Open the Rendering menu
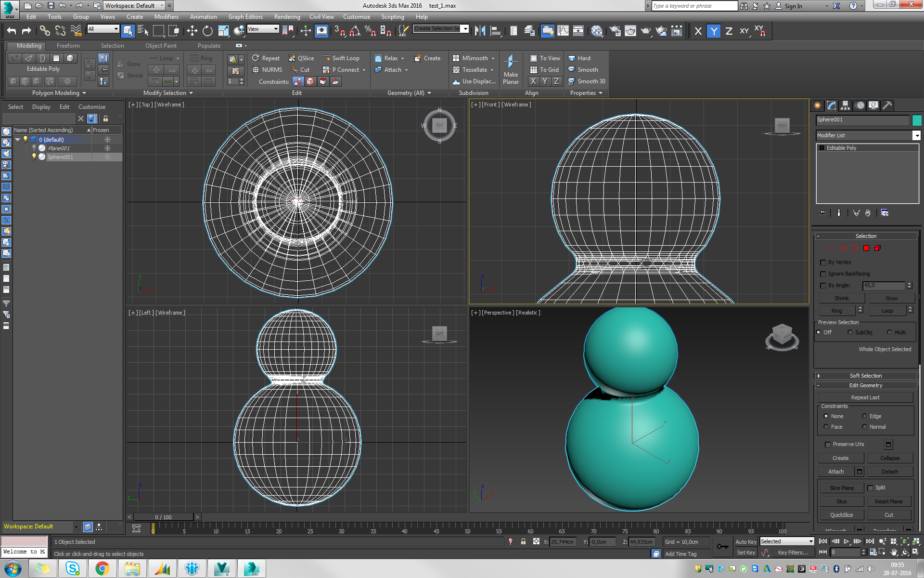This screenshot has width=924, height=578. [287, 17]
